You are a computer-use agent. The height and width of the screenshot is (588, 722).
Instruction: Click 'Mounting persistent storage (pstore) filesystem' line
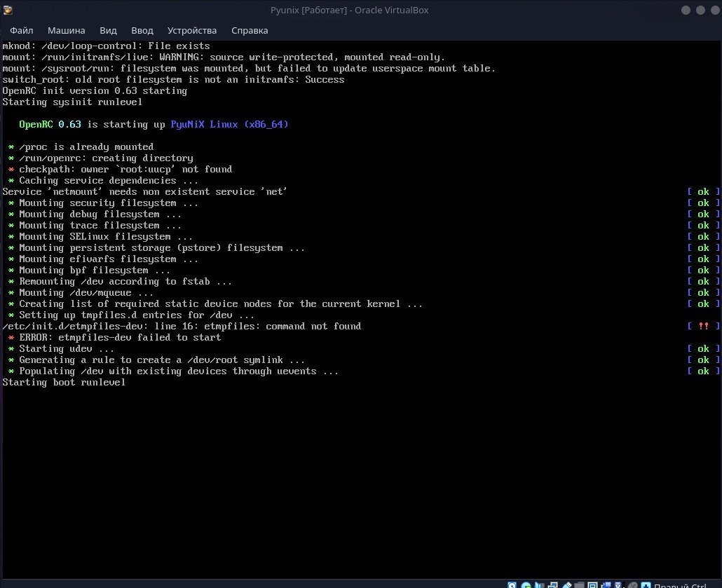click(x=162, y=247)
